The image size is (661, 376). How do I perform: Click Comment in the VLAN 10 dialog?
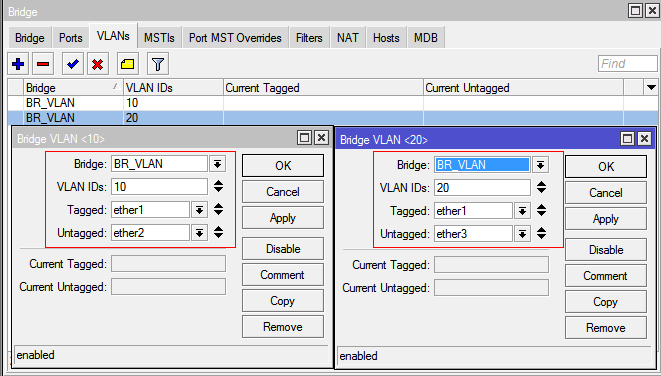tap(283, 275)
